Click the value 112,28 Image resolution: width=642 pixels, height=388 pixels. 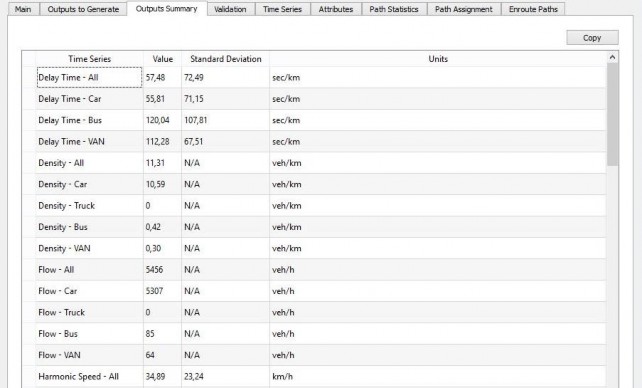[158, 141]
